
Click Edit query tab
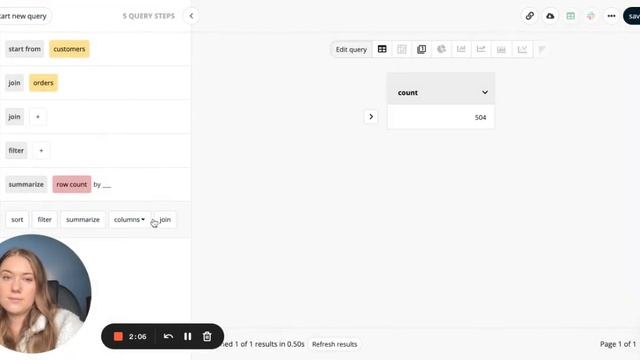(x=351, y=49)
